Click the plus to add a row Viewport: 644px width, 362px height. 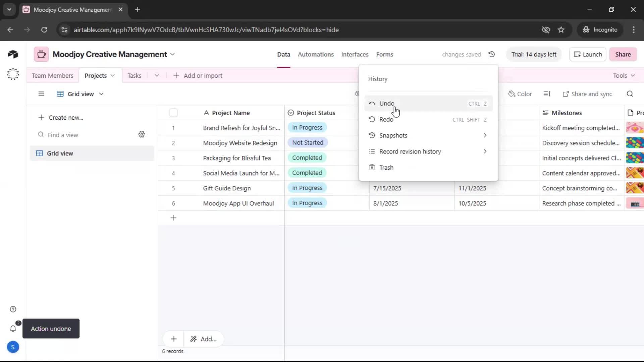[173, 218]
